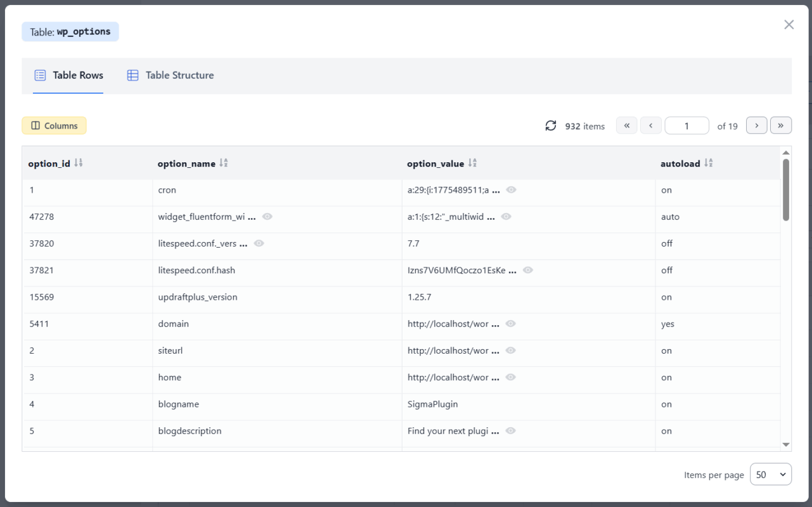Jump to the last page using double-arrow
Viewport: 812px width, 507px height.
tap(781, 125)
